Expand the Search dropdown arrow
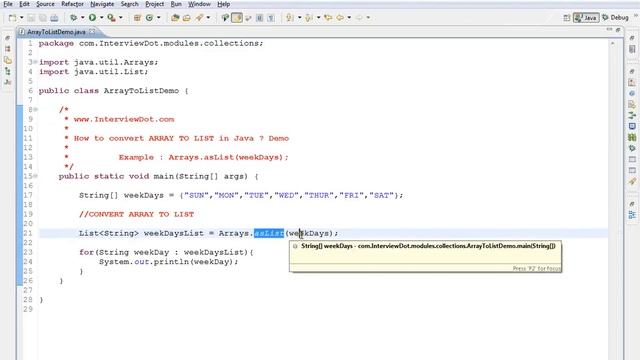 (x=209, y=18)
